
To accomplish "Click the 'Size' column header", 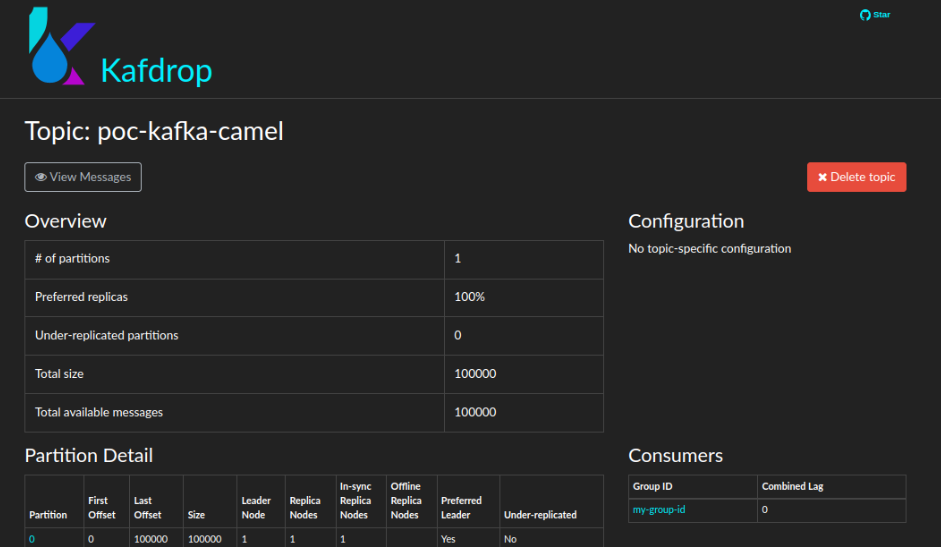I will (196, 515).
